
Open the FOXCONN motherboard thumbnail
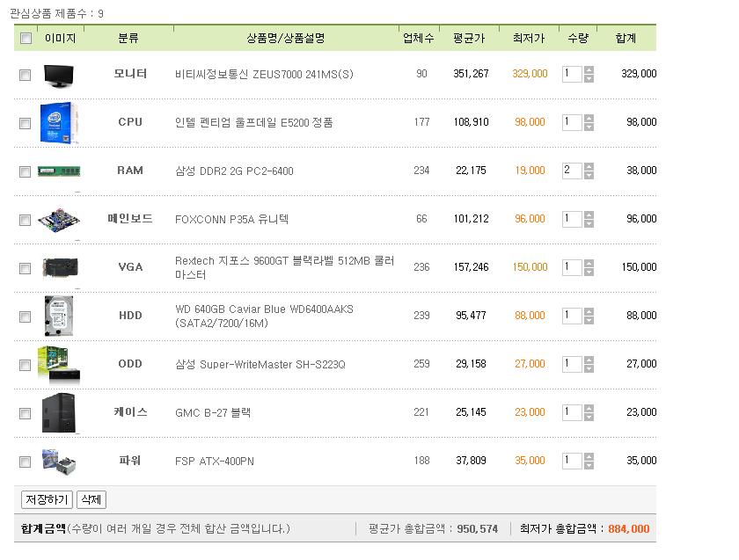[x=59, y=220]
